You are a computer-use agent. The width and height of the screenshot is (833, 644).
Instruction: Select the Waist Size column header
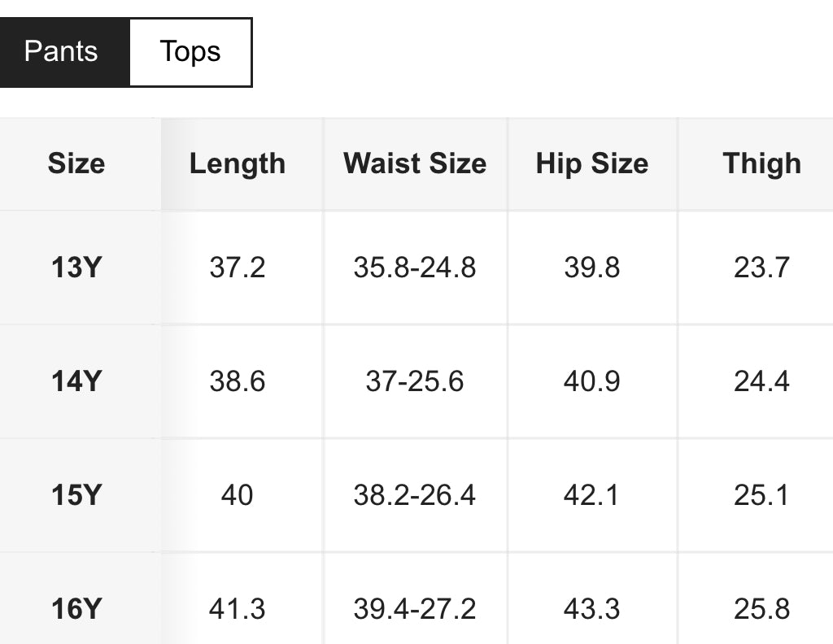pos(415,163)
